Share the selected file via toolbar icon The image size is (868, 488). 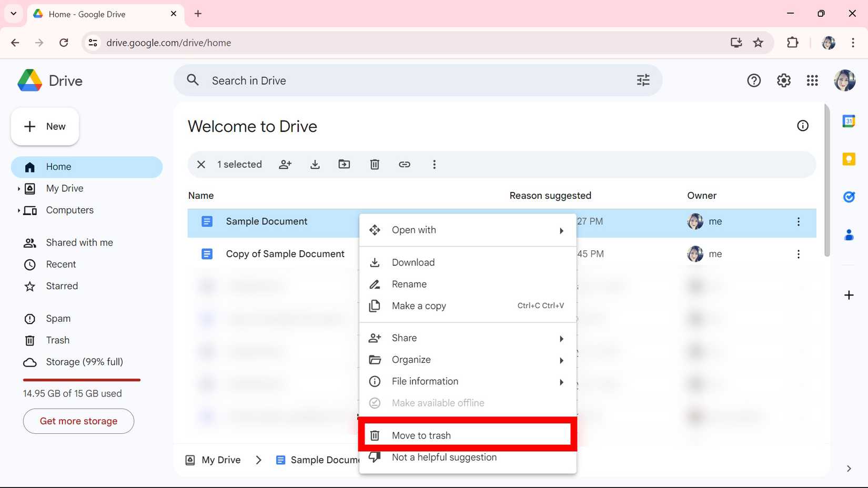pos(285,165)
